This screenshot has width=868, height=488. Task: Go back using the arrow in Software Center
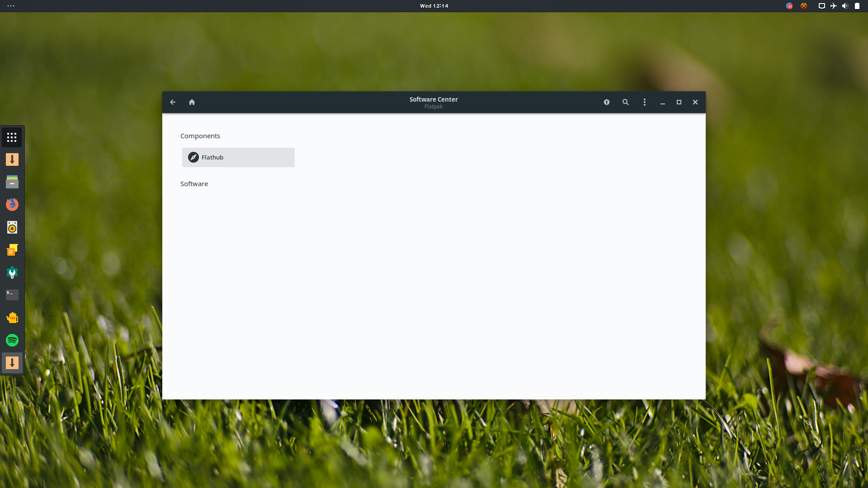click(173, 102)
